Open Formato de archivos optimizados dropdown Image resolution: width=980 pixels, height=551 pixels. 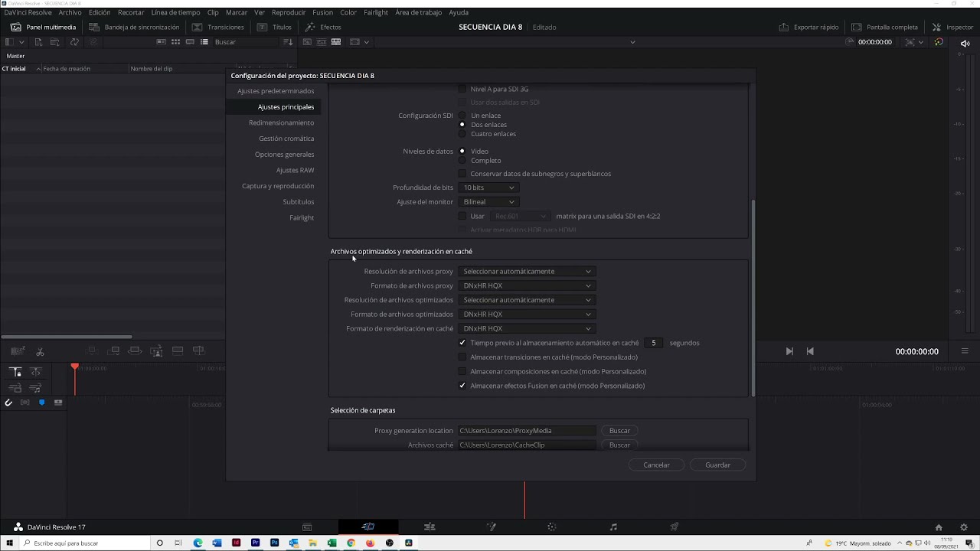click(x=527, y=315)
